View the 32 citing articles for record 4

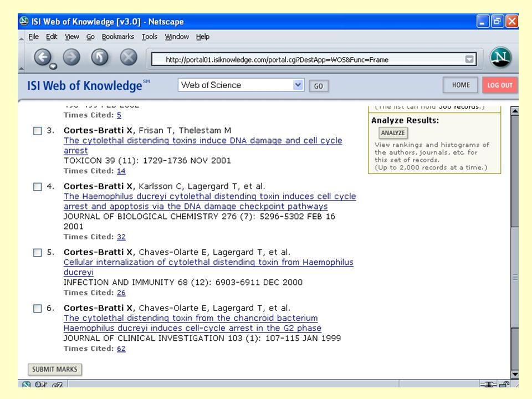pos(121,237)
